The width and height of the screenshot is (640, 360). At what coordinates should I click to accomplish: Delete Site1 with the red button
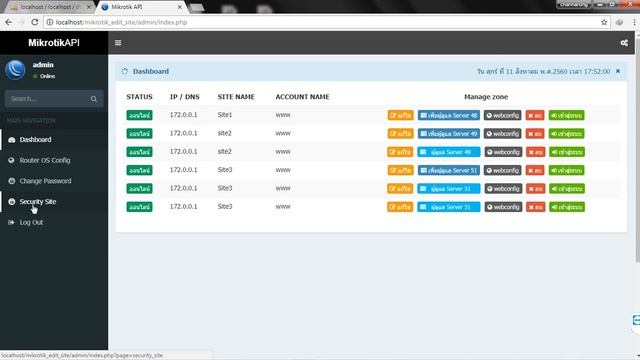click(x=535, y=116)
